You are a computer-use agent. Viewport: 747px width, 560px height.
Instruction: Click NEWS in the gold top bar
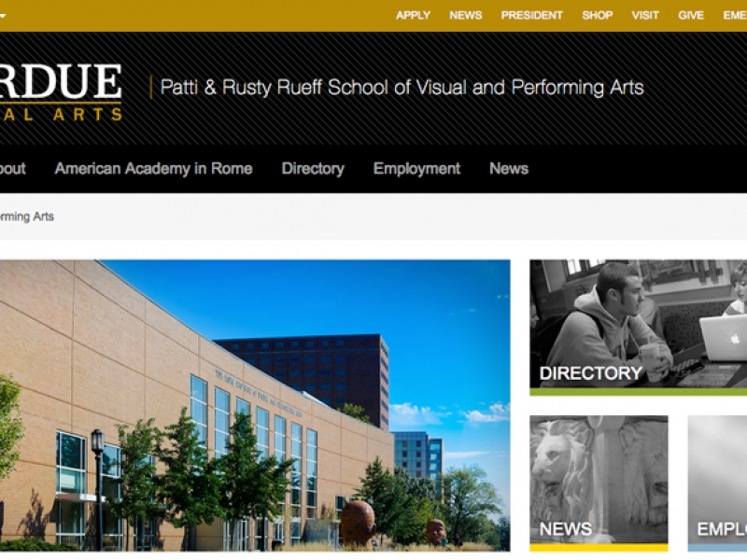click(x=465, y=15)
